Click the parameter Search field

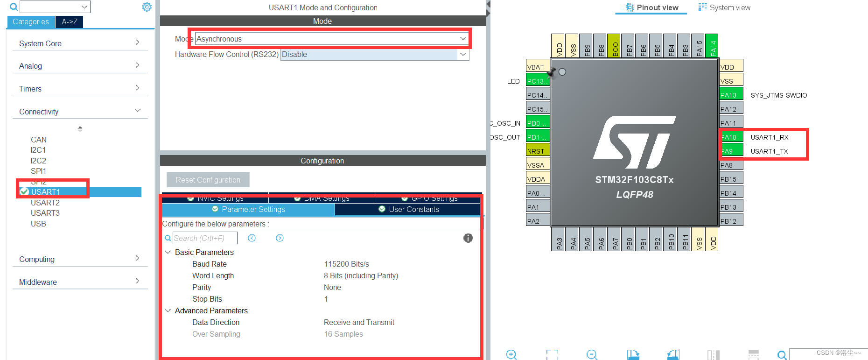click(205, 238)
